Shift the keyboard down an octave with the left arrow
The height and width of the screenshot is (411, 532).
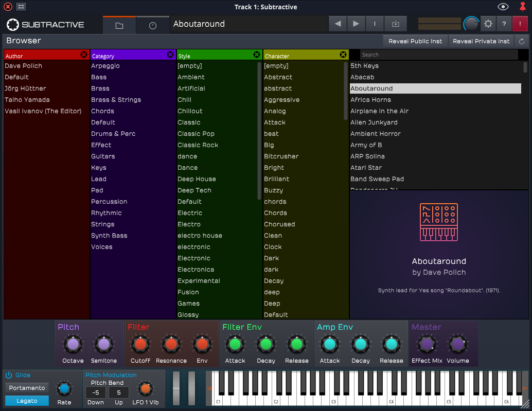pos(209,388)
